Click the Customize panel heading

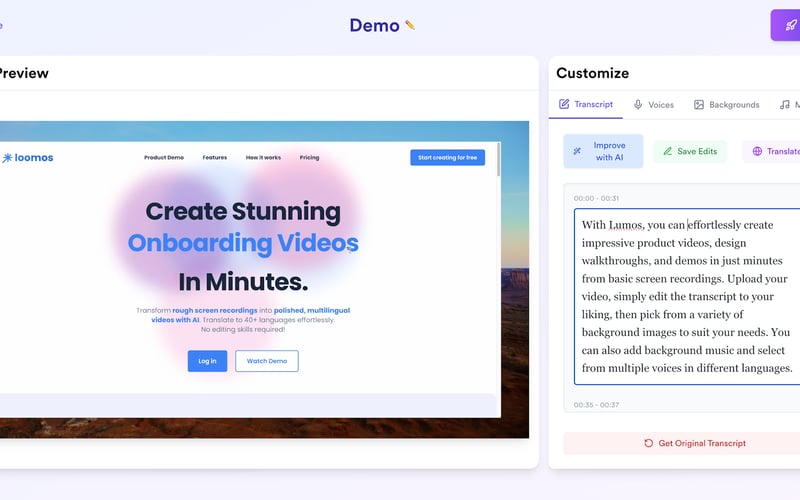point(592,73)
